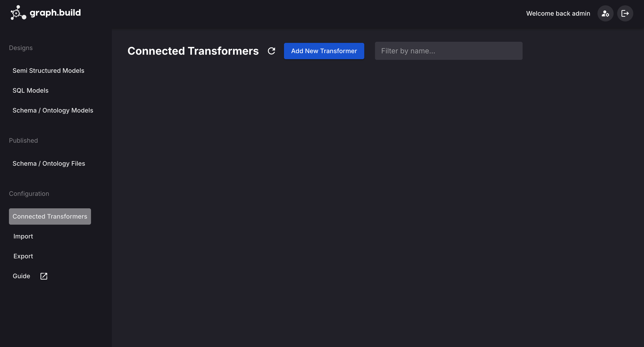
Task: Refresh the Connected Transformers list
Action: pyautogui.click(x=271, y=51)
